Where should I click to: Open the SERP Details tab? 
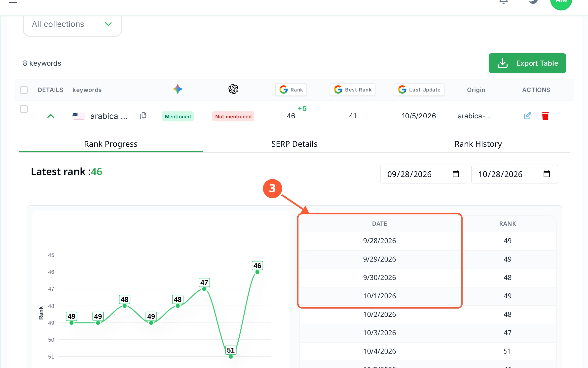point(294,144)
